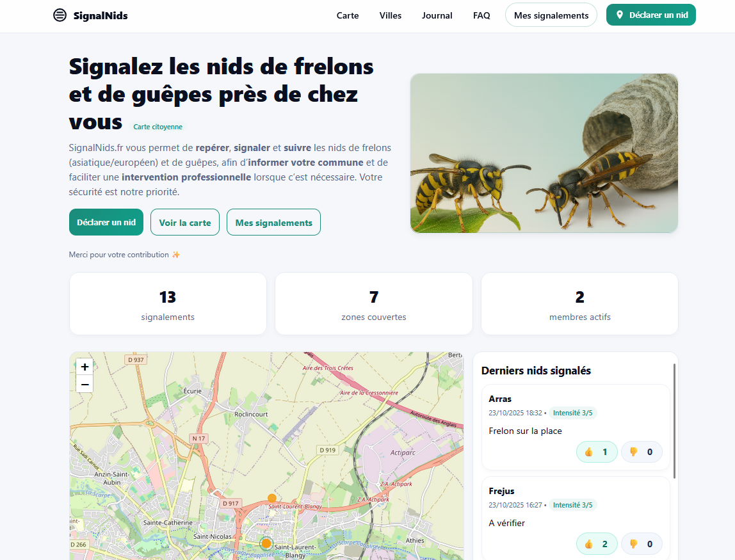Go to the Villes page
Viewport: 735px width, 560px height.
click(391, 15)
